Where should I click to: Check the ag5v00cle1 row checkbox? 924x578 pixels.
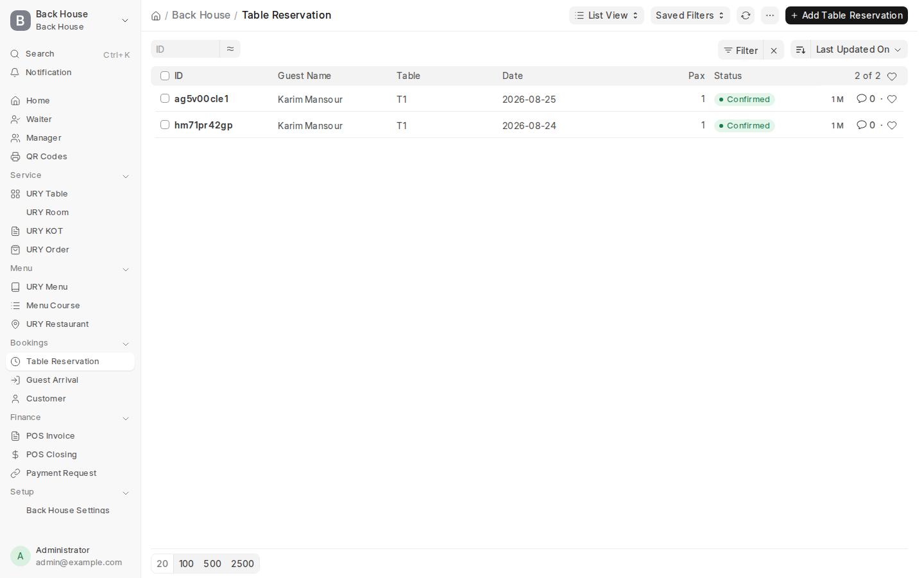165,98
